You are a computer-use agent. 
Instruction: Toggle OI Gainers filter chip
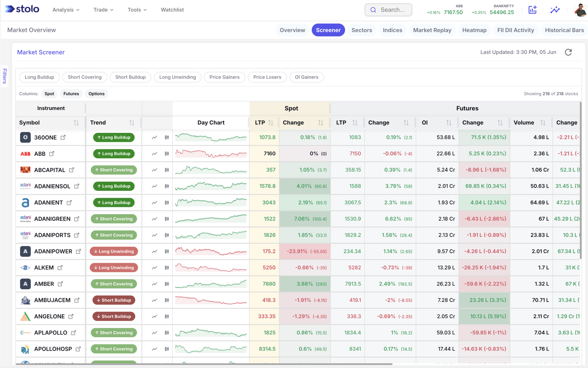306,77
